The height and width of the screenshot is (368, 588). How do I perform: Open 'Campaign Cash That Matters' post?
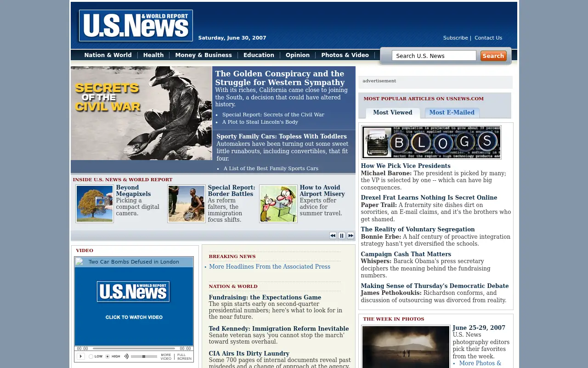406,254
